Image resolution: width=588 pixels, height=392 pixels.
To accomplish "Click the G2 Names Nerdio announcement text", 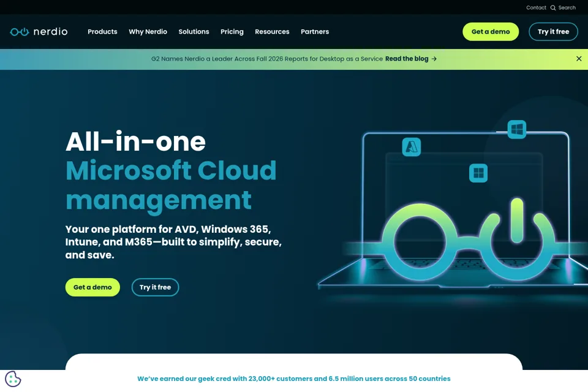I will point(267,59).
